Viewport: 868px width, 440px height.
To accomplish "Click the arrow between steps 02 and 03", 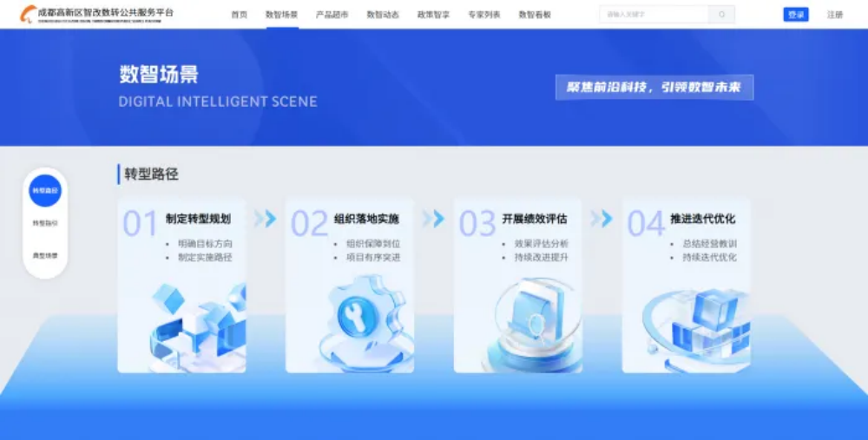I will click(433, 219).
